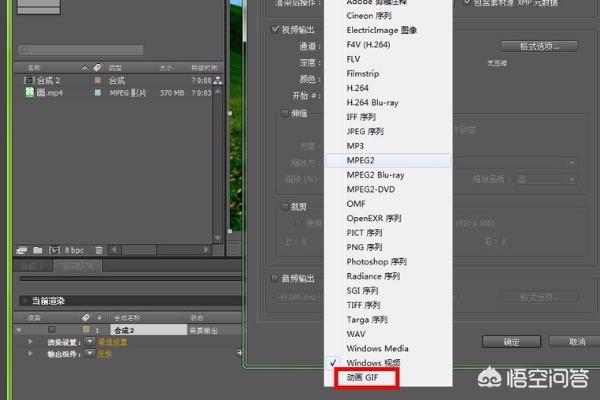Pick H.264 Blu-ray format
Viewport: 600px width, 400px height.
tap(372, 103)
